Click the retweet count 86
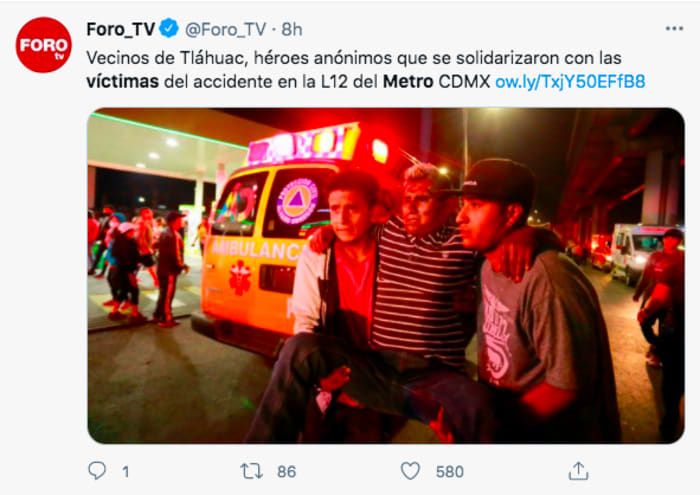 pos(286,472)
